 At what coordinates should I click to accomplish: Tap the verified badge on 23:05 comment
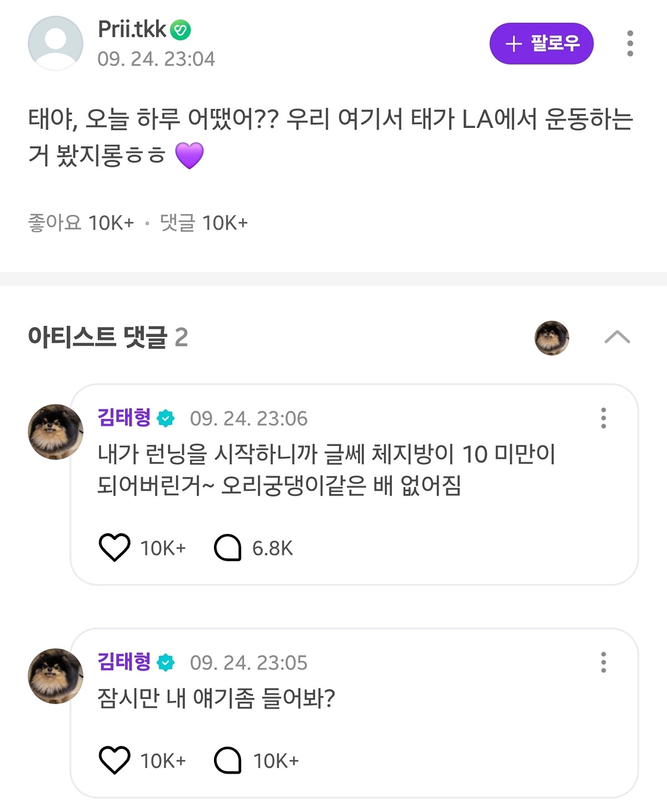click(166, 662)
